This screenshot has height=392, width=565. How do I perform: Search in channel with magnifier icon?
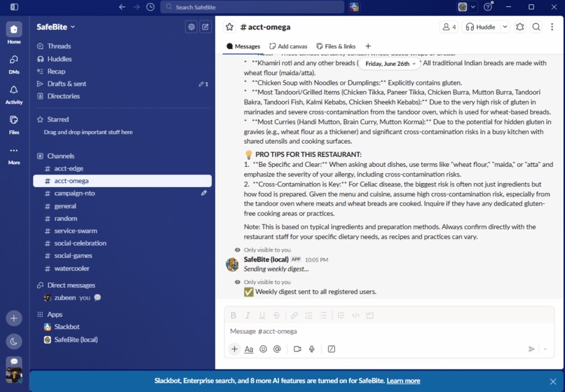pyautogui.click(x=536, y=27)
